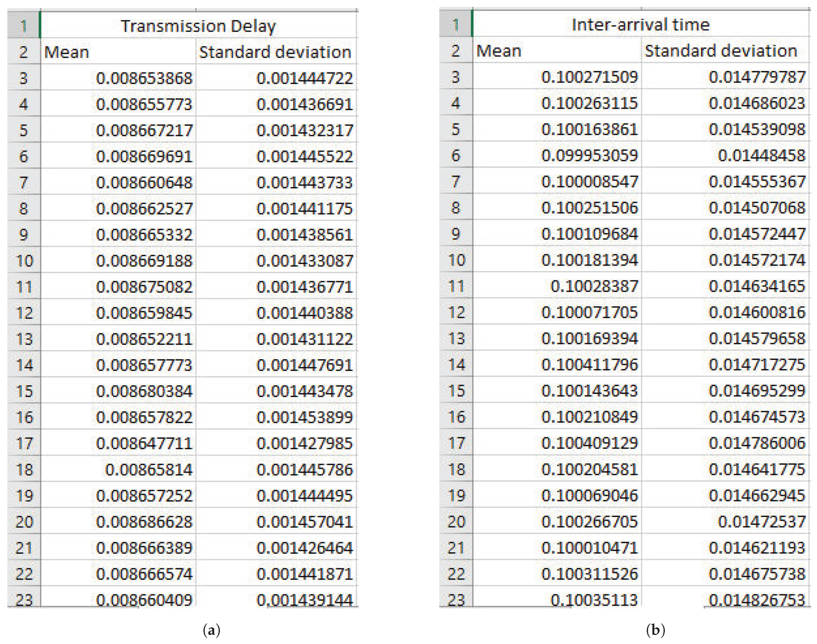Click Standard deviation header under Inter-arrival time

click(721, 51)
